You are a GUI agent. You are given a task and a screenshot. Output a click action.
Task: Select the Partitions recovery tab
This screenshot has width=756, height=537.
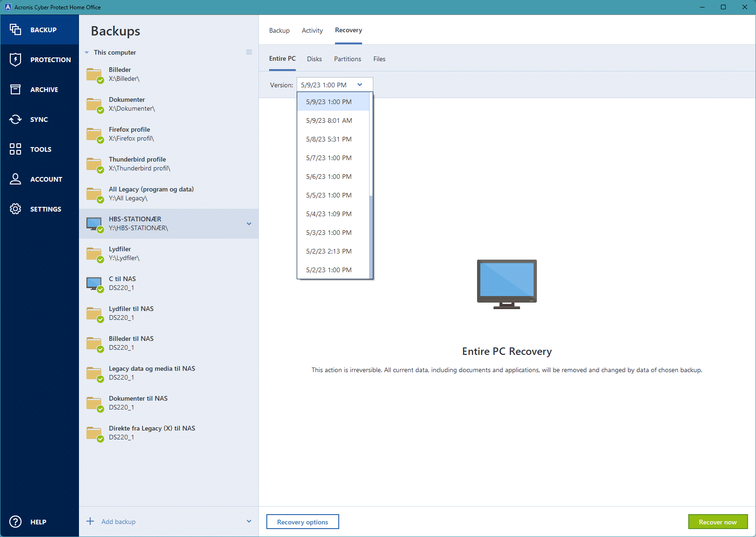pyautogui.click(x=348, y=59)
